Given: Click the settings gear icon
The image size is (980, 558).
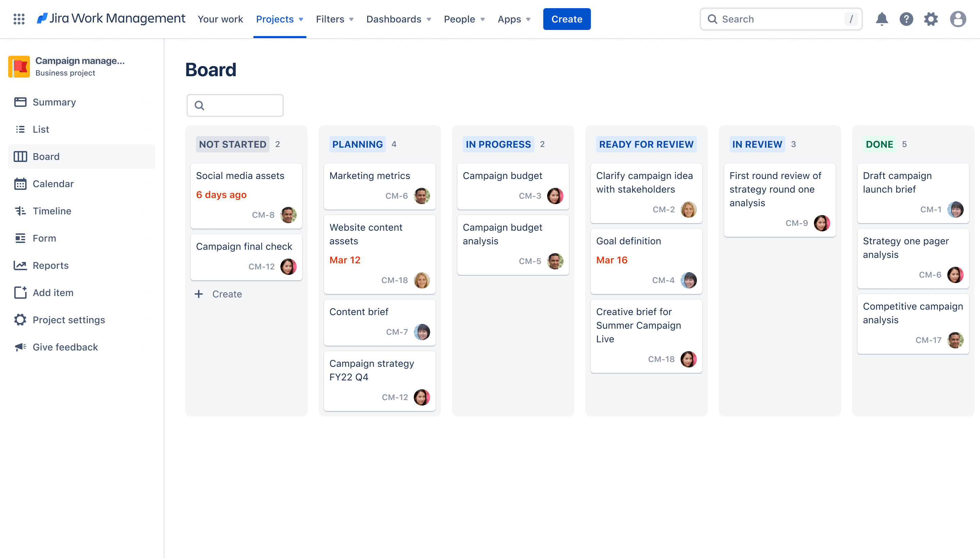Looking at the screenshot, I should [x=931, y=19].
